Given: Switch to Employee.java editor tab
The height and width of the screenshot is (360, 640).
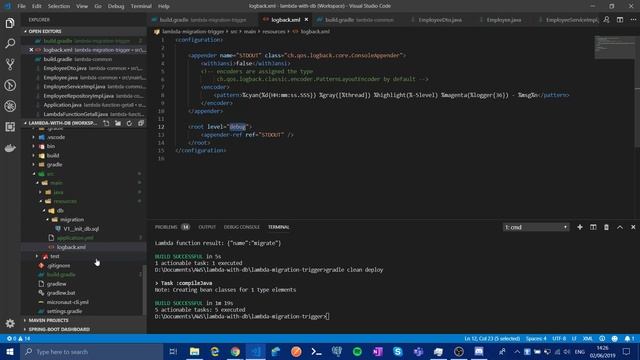Looking at the screenshot, I should click(x=504, y=20).
